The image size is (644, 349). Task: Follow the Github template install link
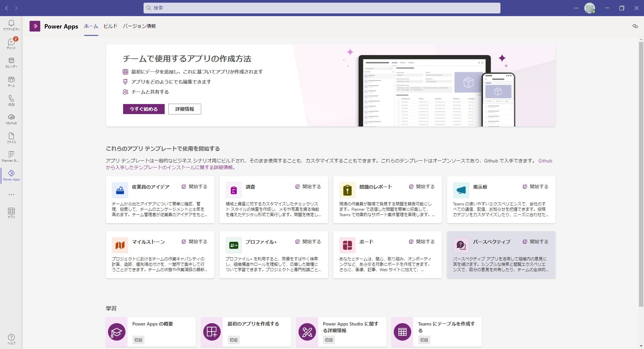329,164
